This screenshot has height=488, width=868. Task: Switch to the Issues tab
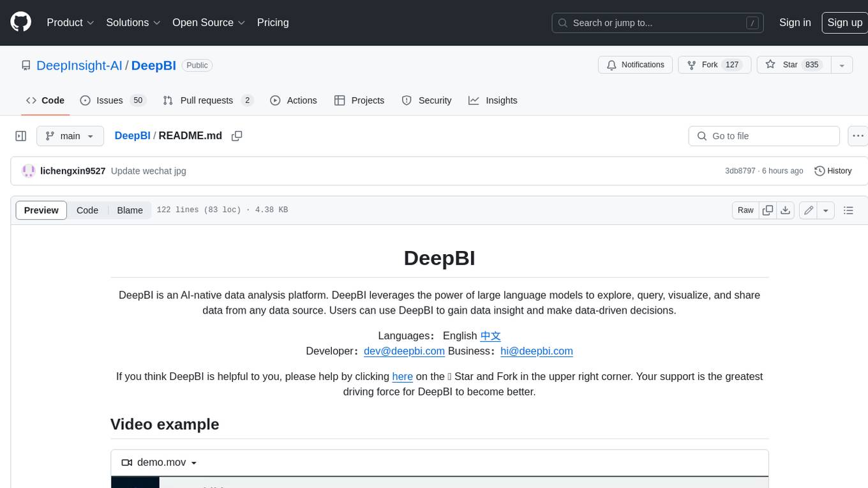click(113, 100)
